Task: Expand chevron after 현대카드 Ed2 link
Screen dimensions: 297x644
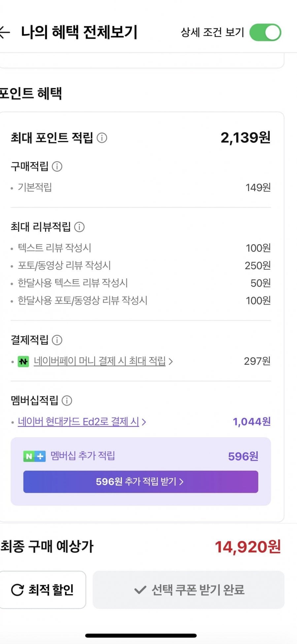Action: (x=144, y=422)
